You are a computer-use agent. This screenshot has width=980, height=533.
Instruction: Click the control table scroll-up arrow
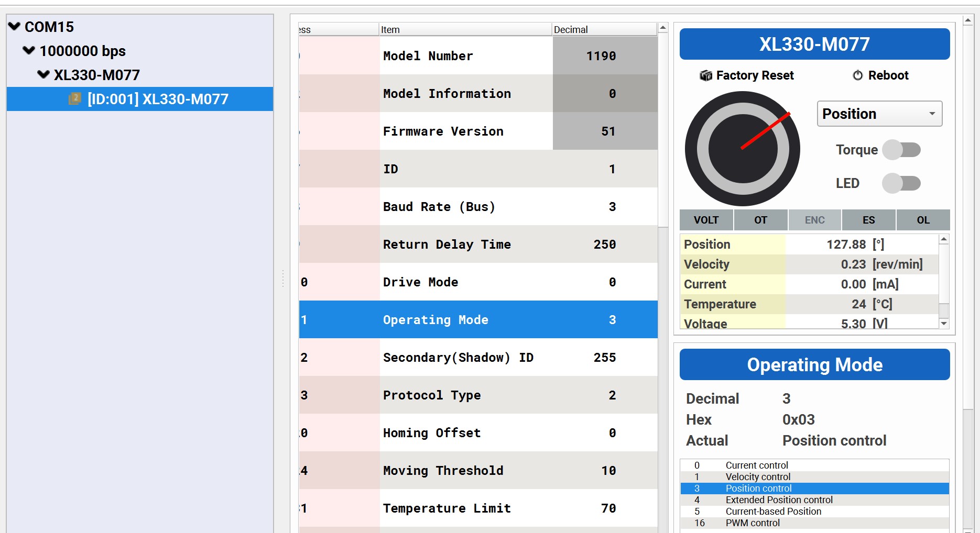[663, 28]
